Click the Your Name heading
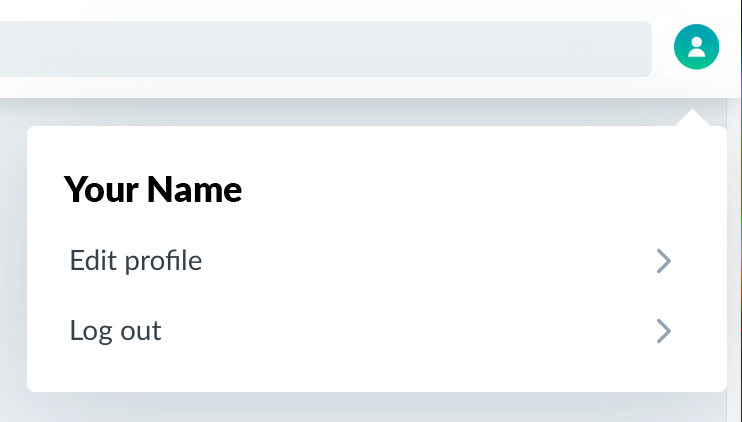The height and width of the screenshot is (422, 742). (153, 189)
